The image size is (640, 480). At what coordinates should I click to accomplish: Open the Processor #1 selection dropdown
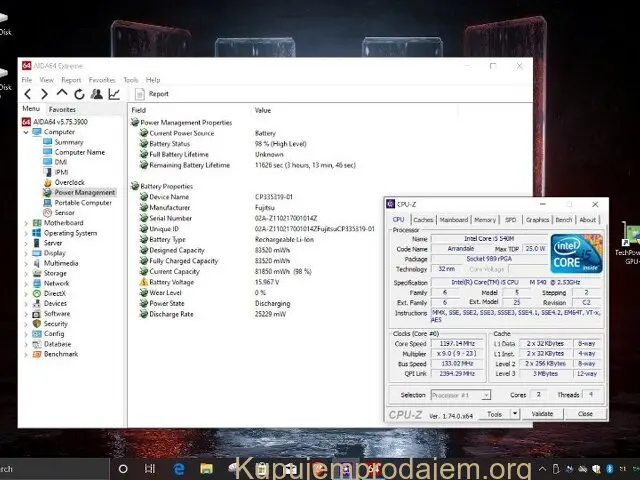[460, 395]
